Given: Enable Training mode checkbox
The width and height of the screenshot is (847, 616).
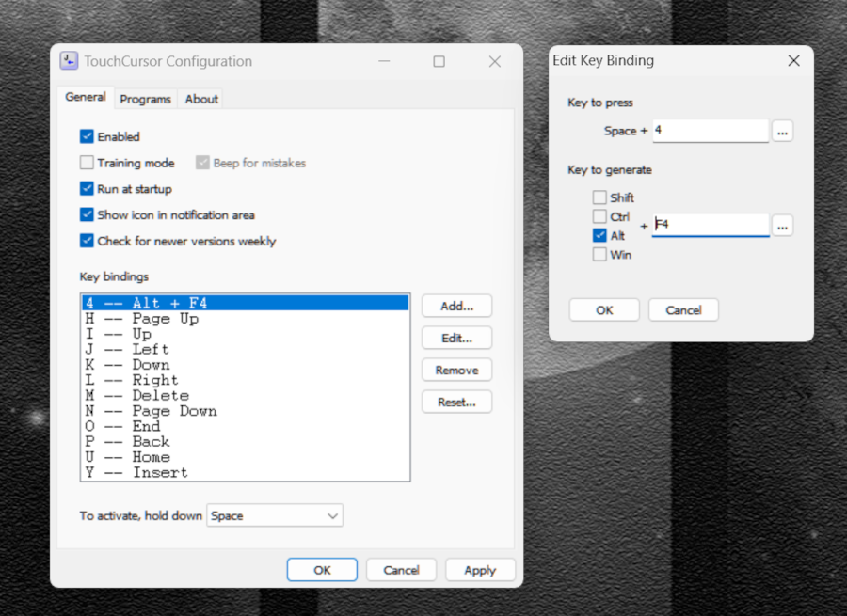Looking at the screenshot, I should pyautogui.click(x=87, y=163).
